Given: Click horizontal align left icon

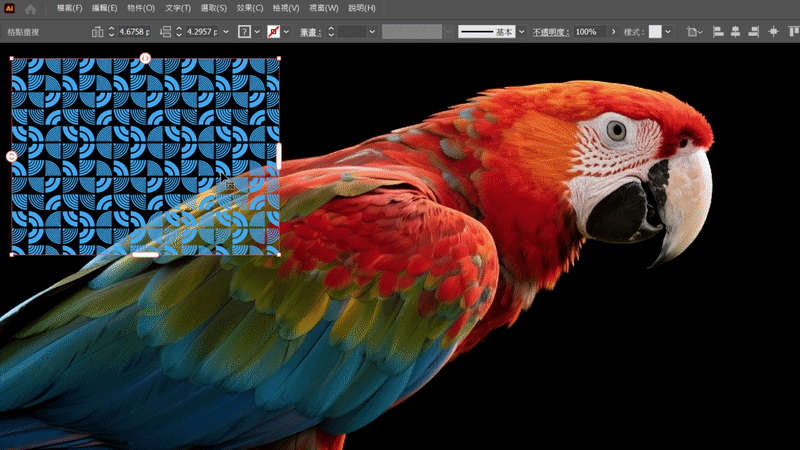Looking at the screenshot, I should pyautogui.click(x=718, y=32).
